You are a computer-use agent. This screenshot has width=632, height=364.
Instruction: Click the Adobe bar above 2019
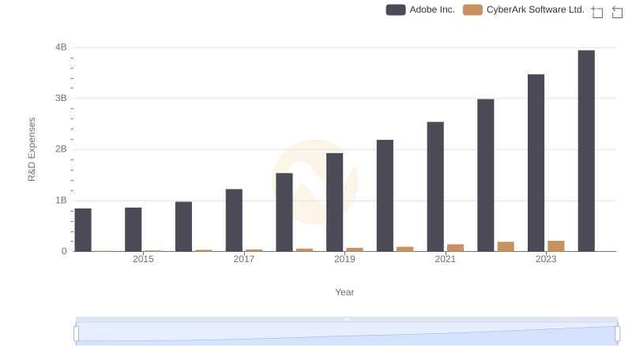[334, 202]
